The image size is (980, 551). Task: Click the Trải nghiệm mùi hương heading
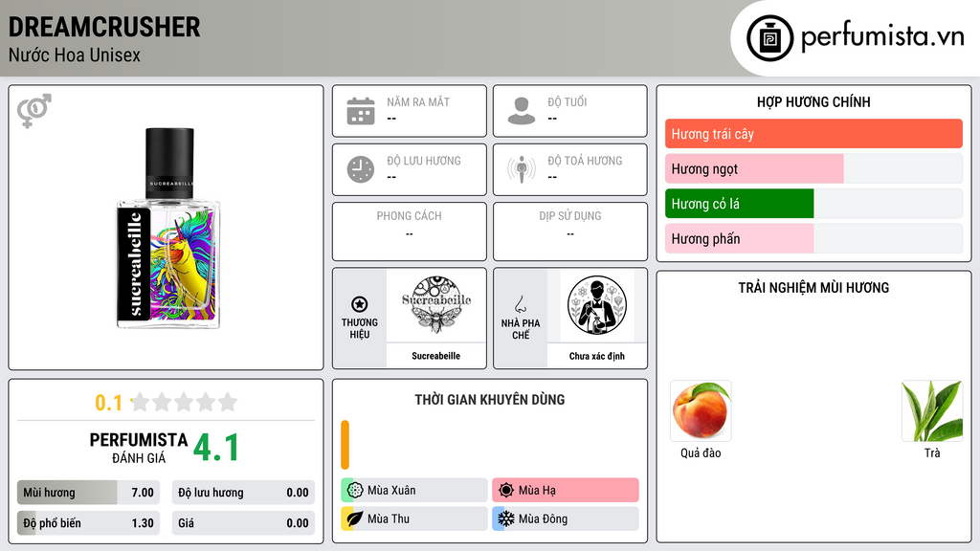point(813,288)
